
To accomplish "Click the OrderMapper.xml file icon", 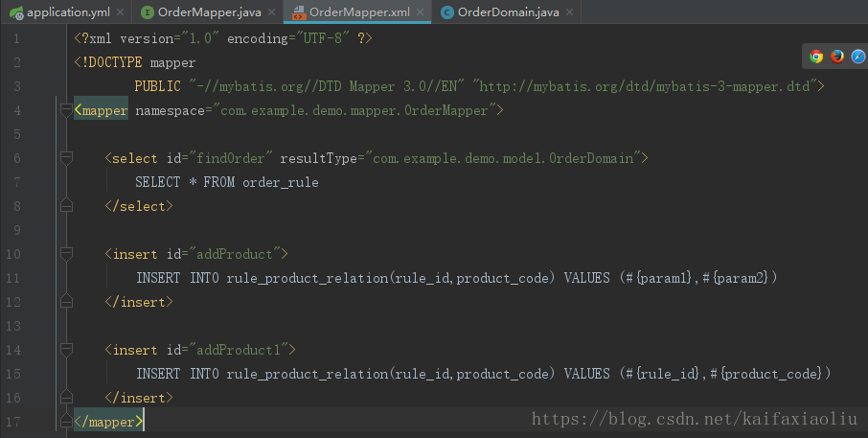I will [x=298, y=12].
